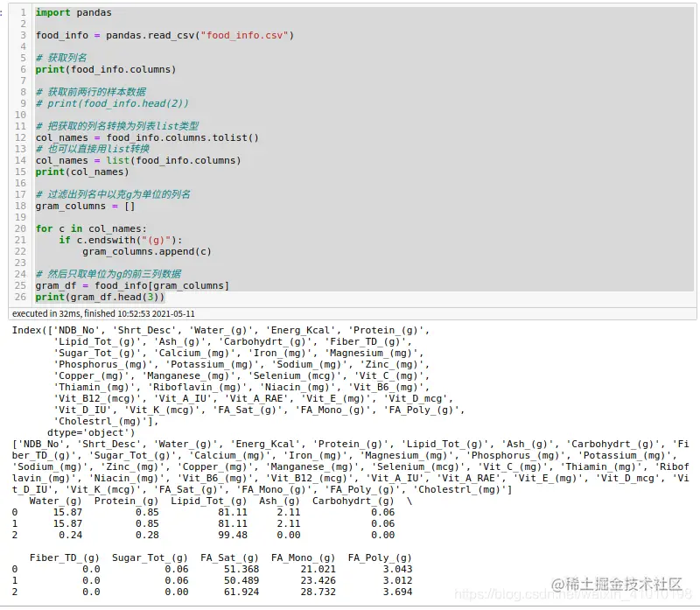Click the 'gram_columns = []' line
This screenshot has height=610, width=700.
click(x=85, y=206)
